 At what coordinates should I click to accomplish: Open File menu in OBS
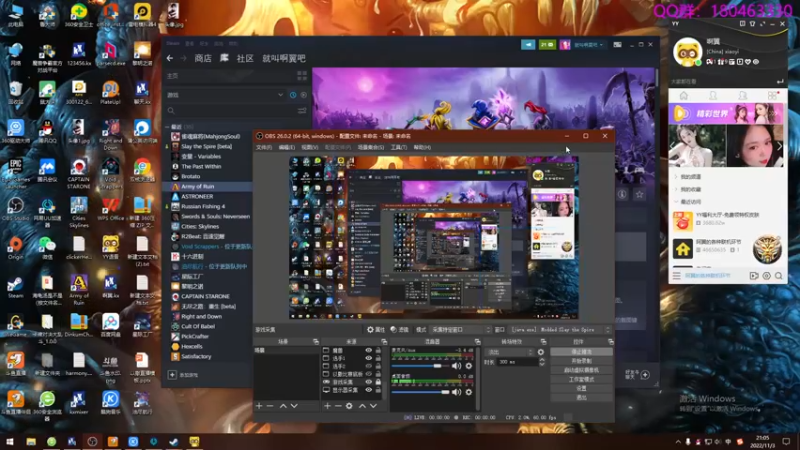coord(264,147)
